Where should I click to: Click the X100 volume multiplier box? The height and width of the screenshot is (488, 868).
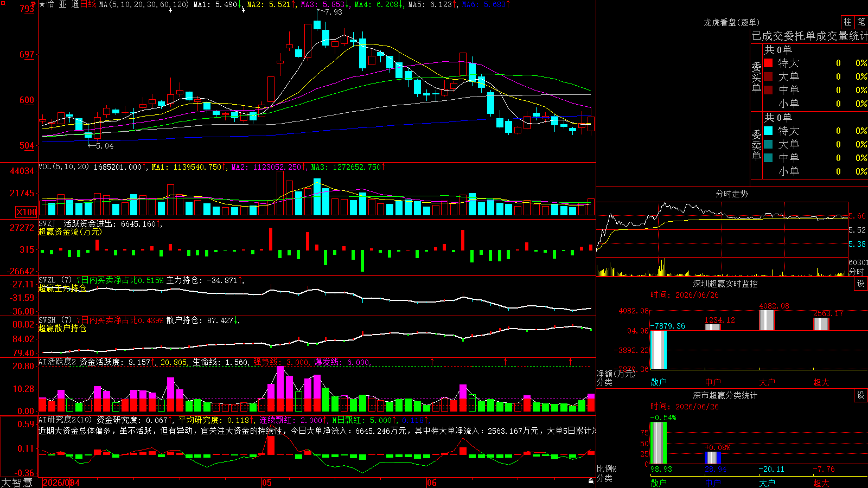(27, 212)
